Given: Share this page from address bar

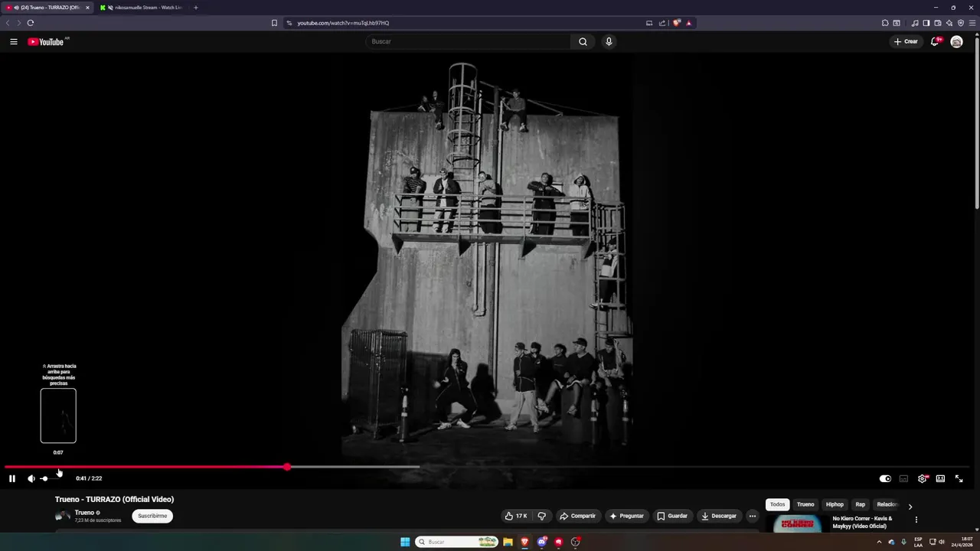Looking at the screenshot, I should (662, 23).
